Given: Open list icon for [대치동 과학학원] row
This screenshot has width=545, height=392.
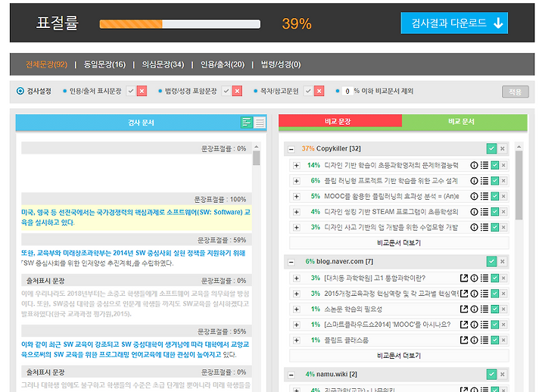Looking at the screenshot, I should [x=484, y=278].
